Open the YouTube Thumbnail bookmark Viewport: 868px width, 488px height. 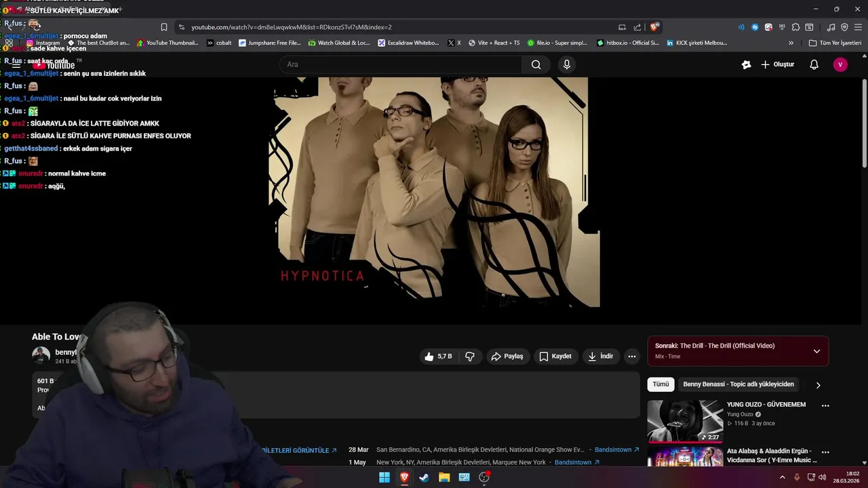167,43
